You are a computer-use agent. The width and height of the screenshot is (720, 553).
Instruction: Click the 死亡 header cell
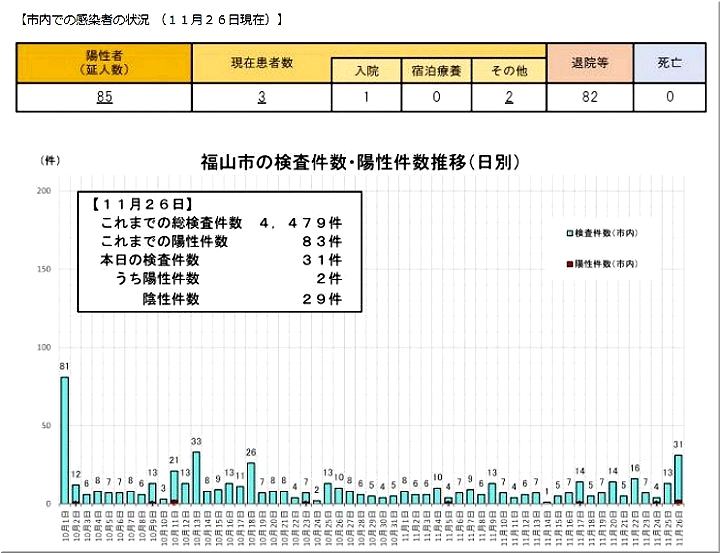tap(669, 62)
